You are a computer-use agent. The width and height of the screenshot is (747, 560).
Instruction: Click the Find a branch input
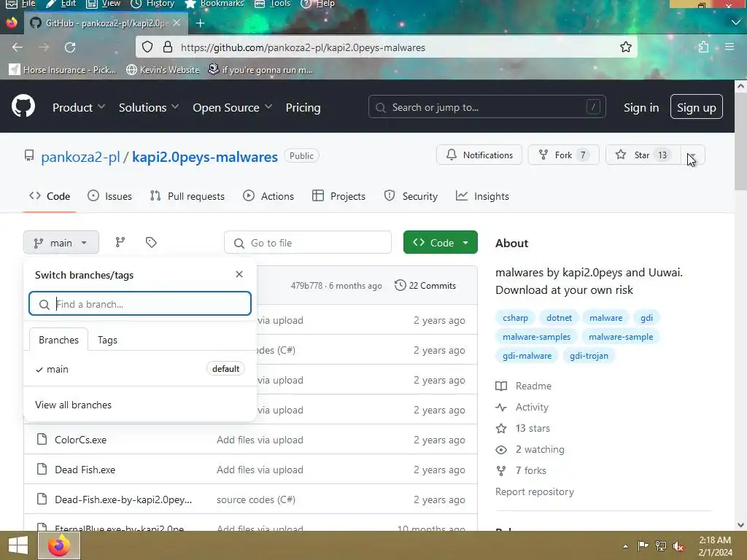tap(140, 304)
